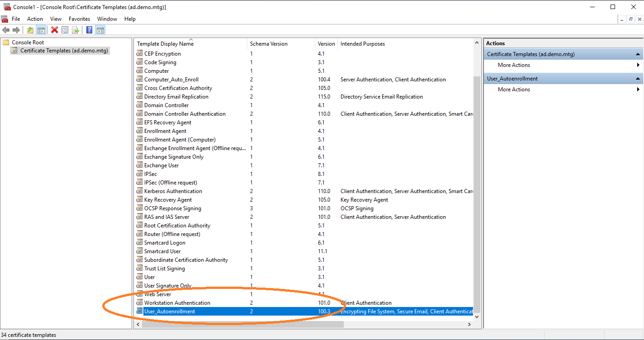Click the Export List toolbar icon
Screen dimensions: 644x340
click(76, 30)
